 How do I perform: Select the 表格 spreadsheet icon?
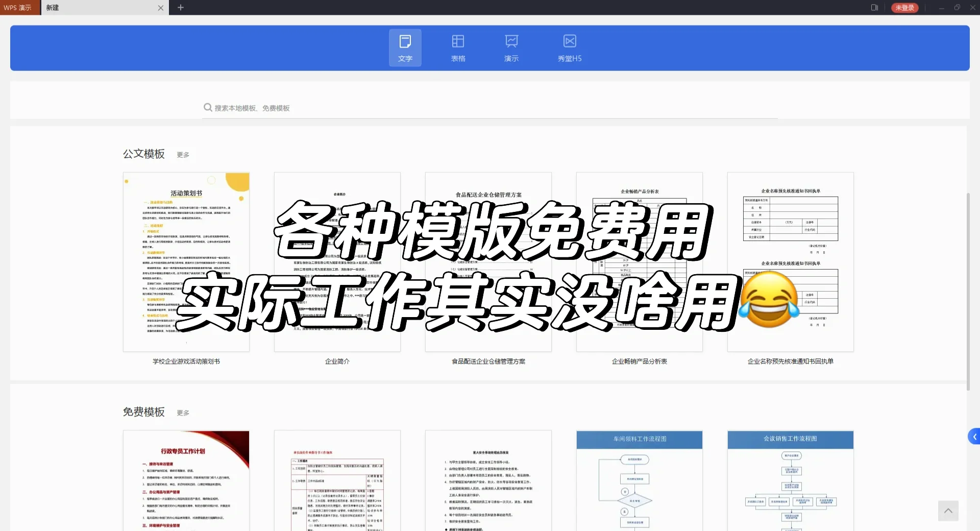click(x=458, y=47)
